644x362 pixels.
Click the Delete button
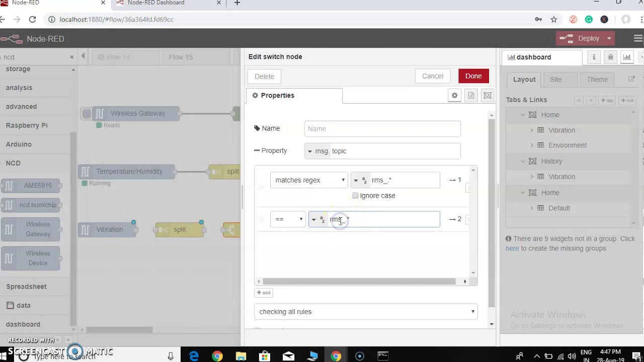[264, 76]
